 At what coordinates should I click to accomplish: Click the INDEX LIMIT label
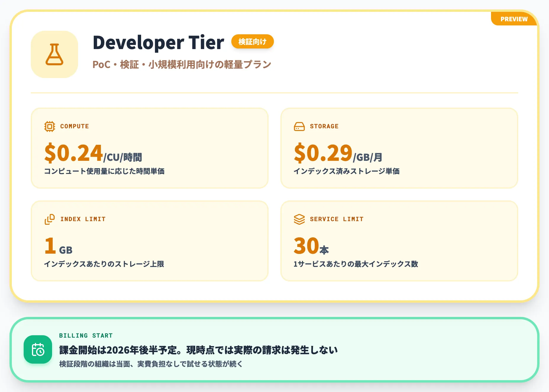tap(83, 219)
